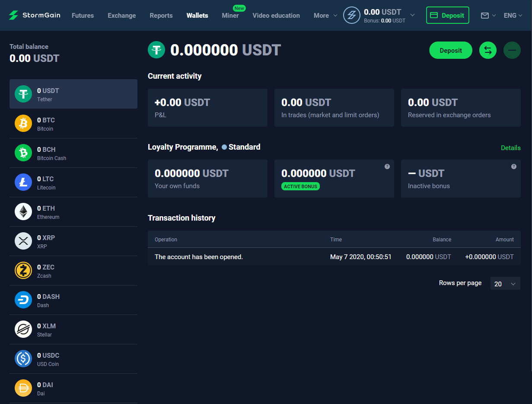
Task: Select the Stellar XLM coin icon
Action: coord(23,329)
